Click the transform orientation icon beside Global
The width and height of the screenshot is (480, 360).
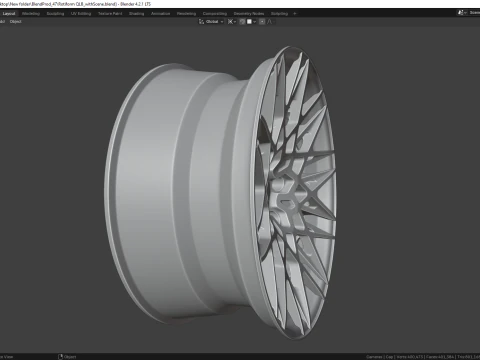(201, 22)
